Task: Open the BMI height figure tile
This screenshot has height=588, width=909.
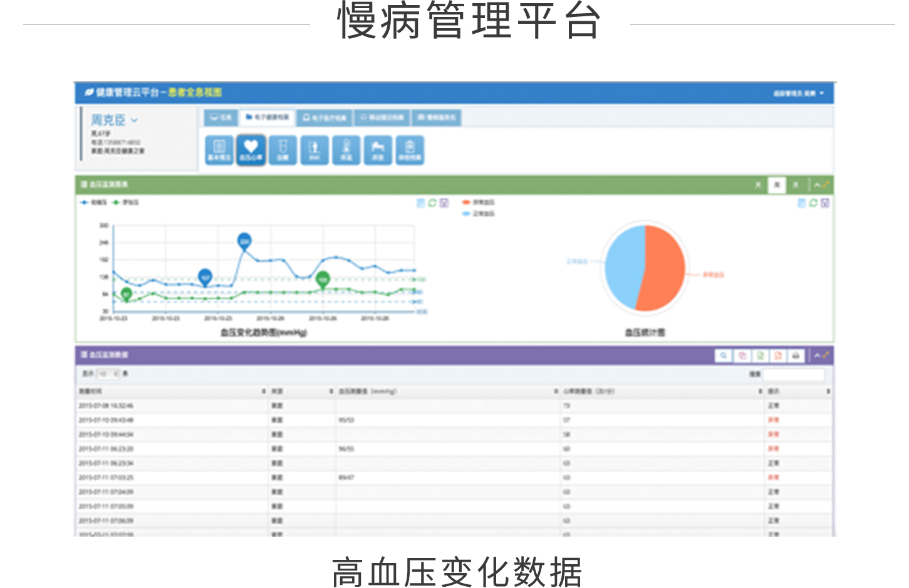Action: click(314, 150)
